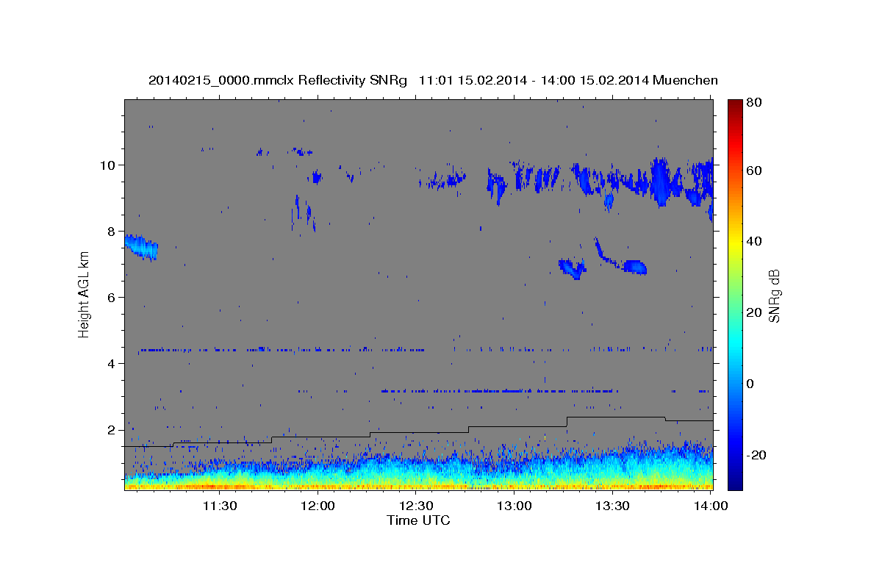The image size is (882, 588).
Task: Click the 'Time UTC' x-axis label
Action: 418,520
